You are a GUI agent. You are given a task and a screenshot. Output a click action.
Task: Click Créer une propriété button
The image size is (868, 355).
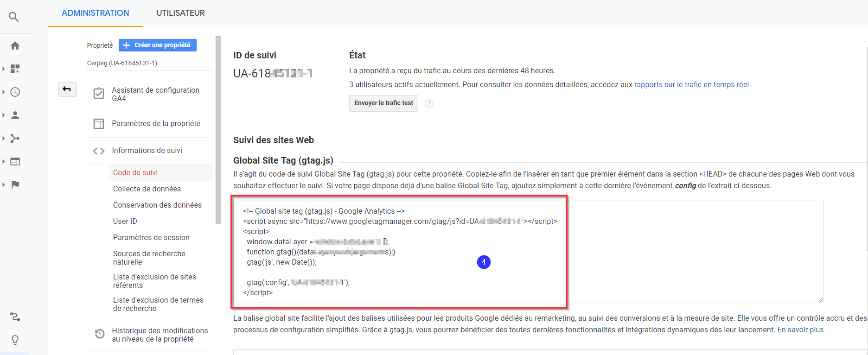pos(158,45)
